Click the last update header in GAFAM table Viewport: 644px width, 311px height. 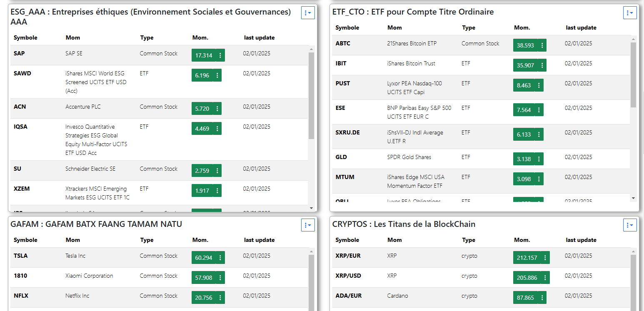[259, 240]
